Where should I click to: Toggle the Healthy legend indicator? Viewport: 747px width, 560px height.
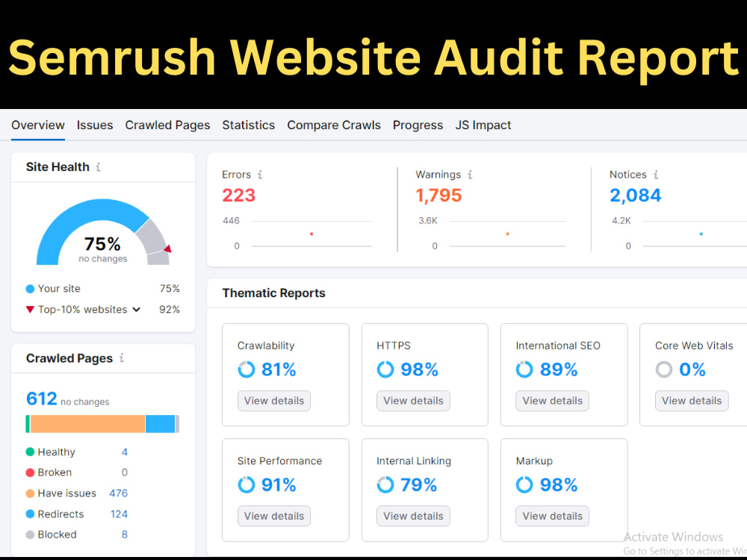pos(29,452)
